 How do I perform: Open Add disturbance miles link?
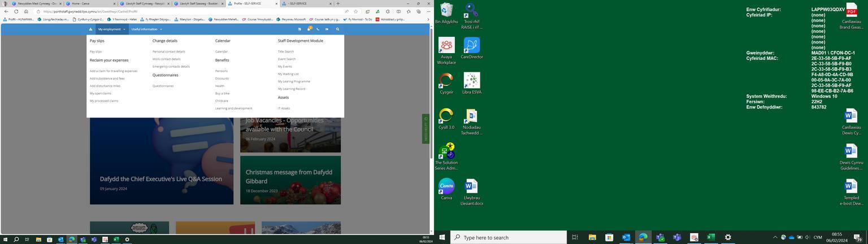(105, 86)
